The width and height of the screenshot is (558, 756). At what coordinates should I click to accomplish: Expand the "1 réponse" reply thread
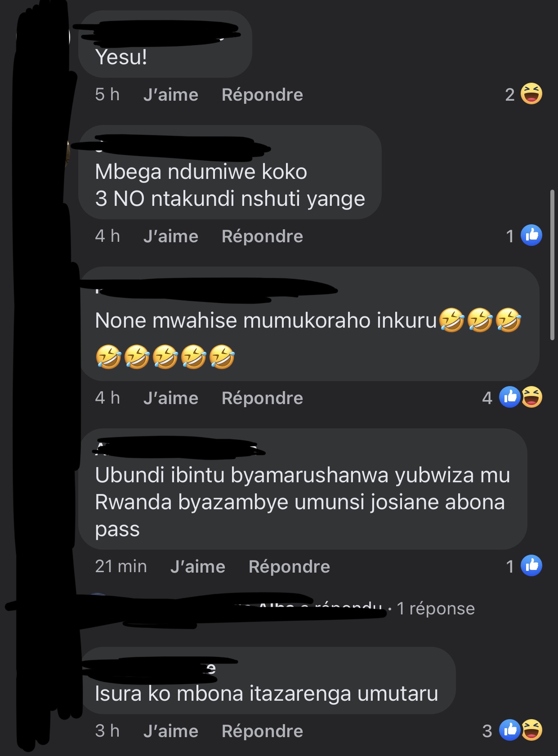pyautogui.click(x=435, y=609)
